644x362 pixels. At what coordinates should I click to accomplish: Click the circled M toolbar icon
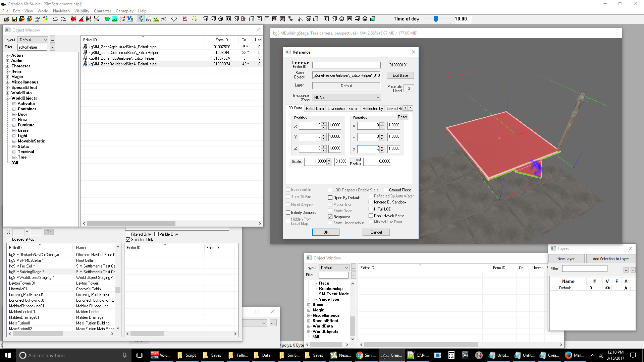[x=221, y=19]
